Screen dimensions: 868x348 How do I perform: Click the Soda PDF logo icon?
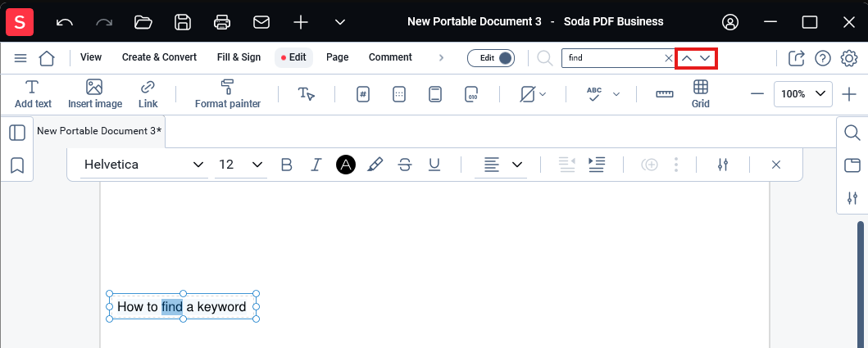tap(20, 22)
